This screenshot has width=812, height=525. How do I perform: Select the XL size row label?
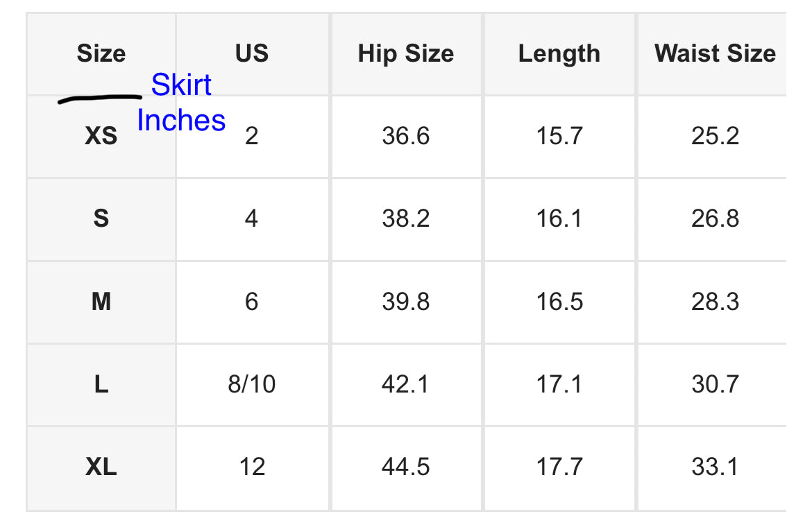coord(101,467)
